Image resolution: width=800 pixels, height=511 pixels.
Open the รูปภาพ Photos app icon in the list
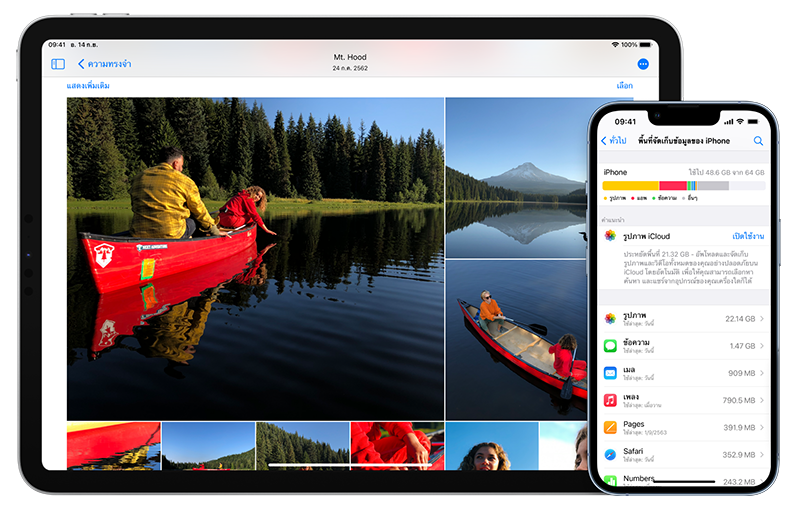tap(610, 319)
